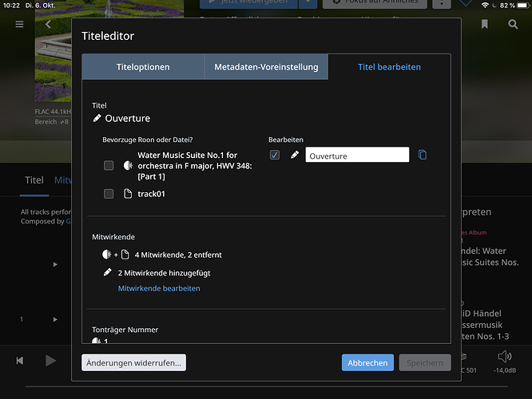Open the hamburger navigation menu

(19, 24)
